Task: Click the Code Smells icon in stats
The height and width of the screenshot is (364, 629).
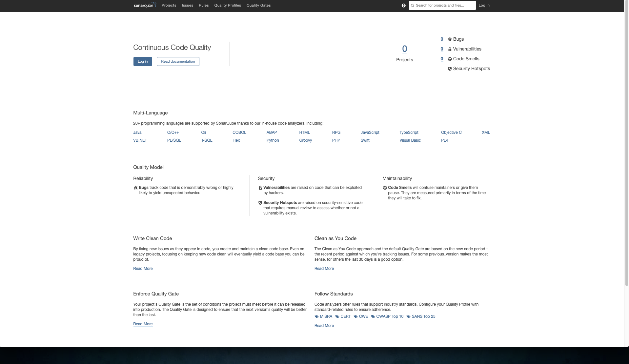Action: pyautogui.click(x=450, y=59)
